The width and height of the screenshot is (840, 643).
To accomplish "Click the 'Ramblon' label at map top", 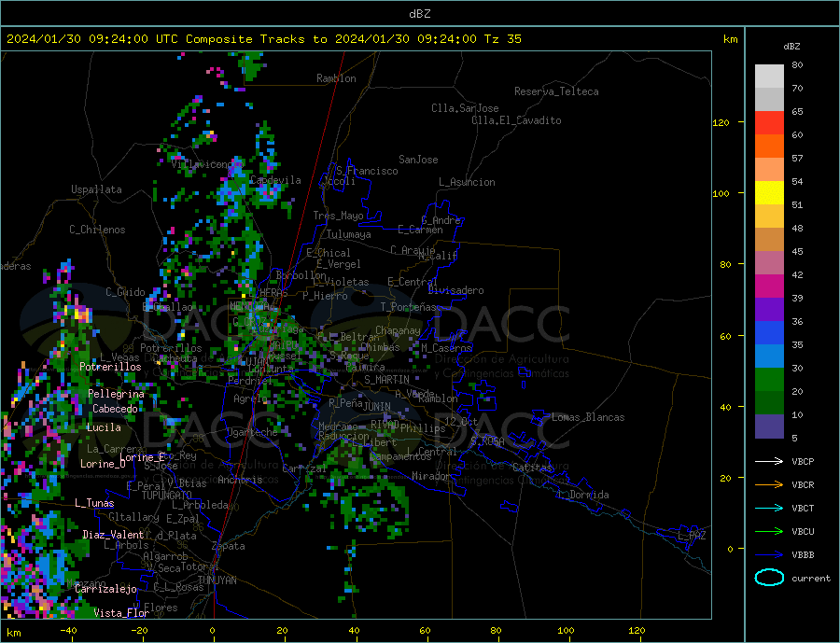I will pos(336,78).
